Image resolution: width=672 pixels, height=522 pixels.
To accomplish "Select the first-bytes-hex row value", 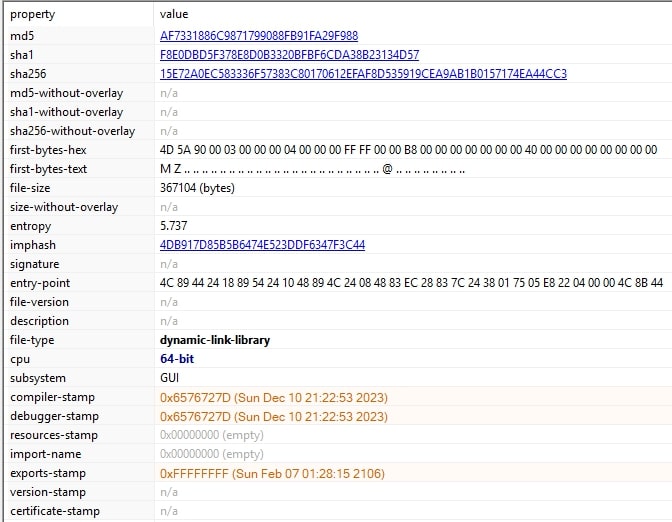I will [x=408, y=149].
